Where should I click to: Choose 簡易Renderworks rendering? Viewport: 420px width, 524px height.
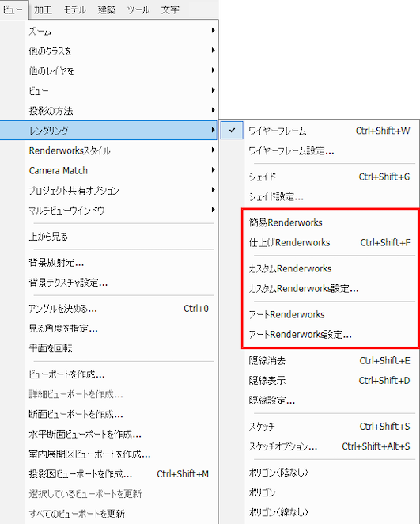tap(330, 222)
